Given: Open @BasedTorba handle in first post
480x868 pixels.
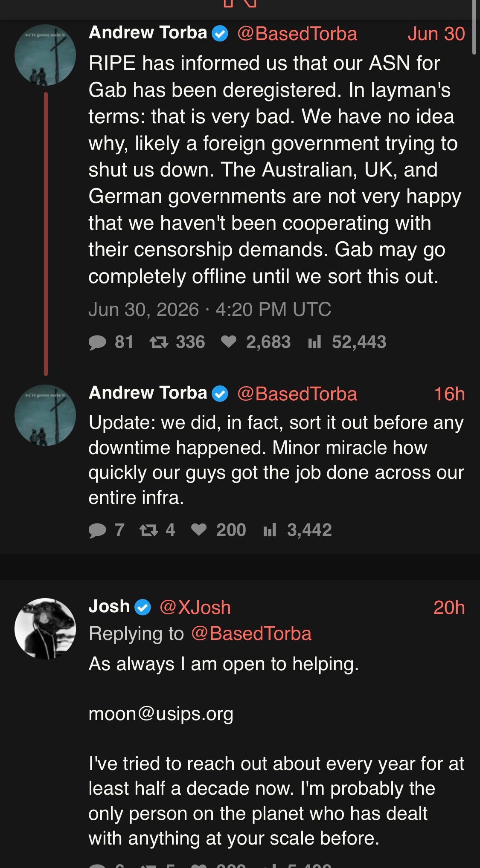Looking at the screenshot, I should (297, 34).
